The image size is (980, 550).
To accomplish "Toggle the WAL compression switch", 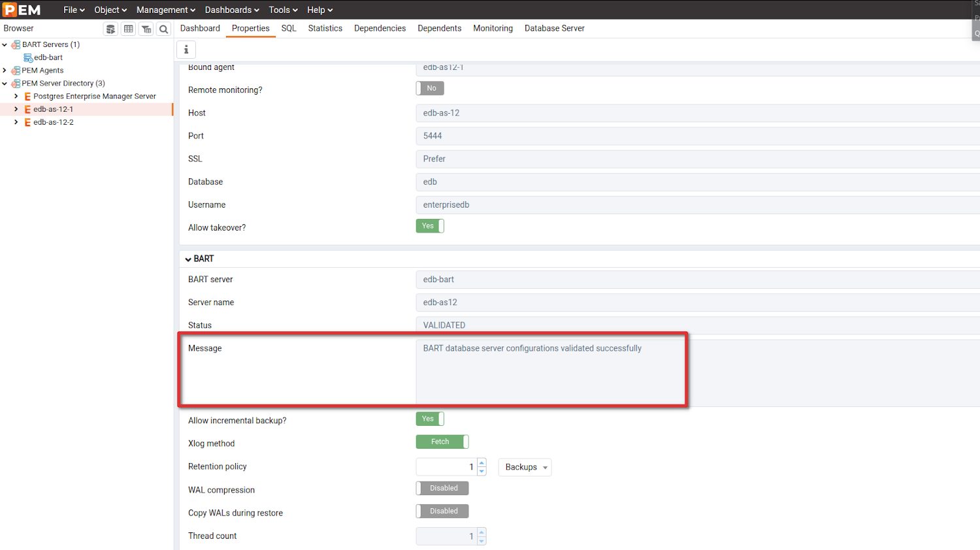I will [442, 488].
